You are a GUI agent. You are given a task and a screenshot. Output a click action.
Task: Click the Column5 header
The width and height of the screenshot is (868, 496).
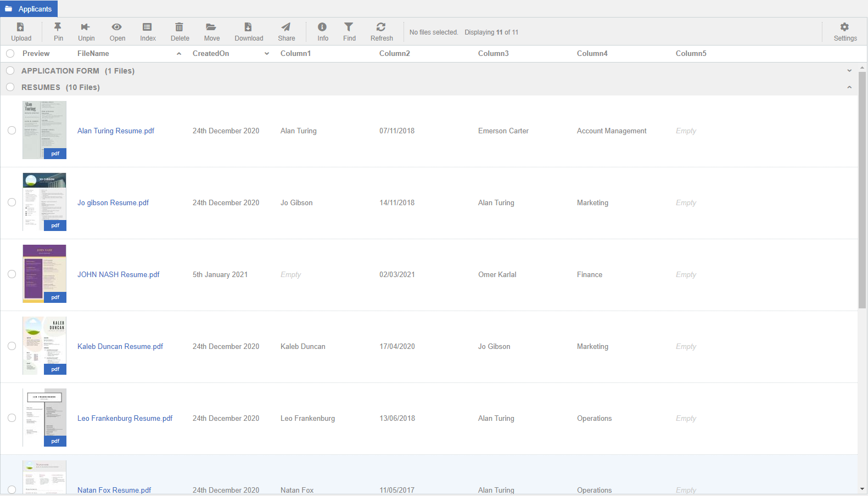tap(691, 54)
